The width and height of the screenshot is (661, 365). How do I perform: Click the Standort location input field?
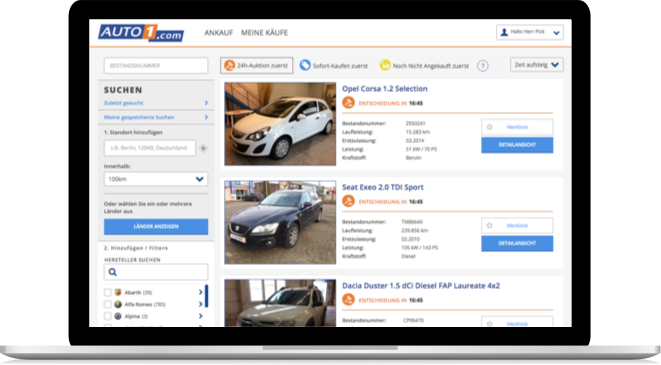pos(150,148)
